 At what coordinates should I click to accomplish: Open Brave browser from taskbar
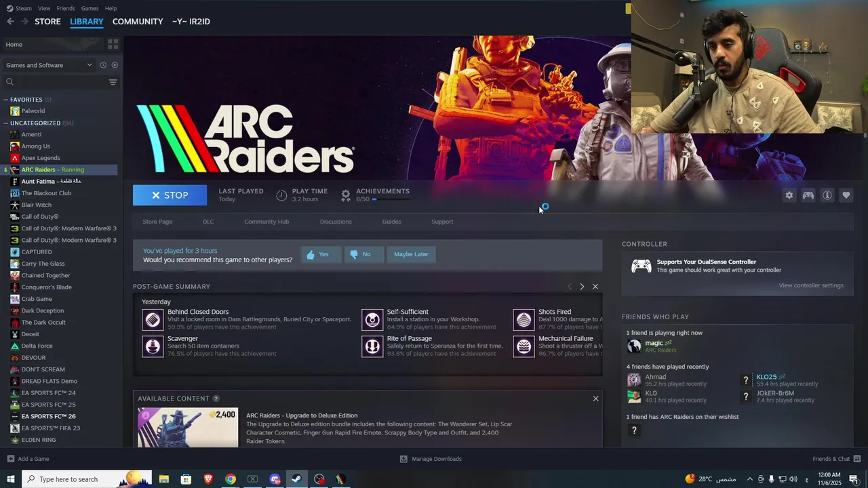point(208,479)
